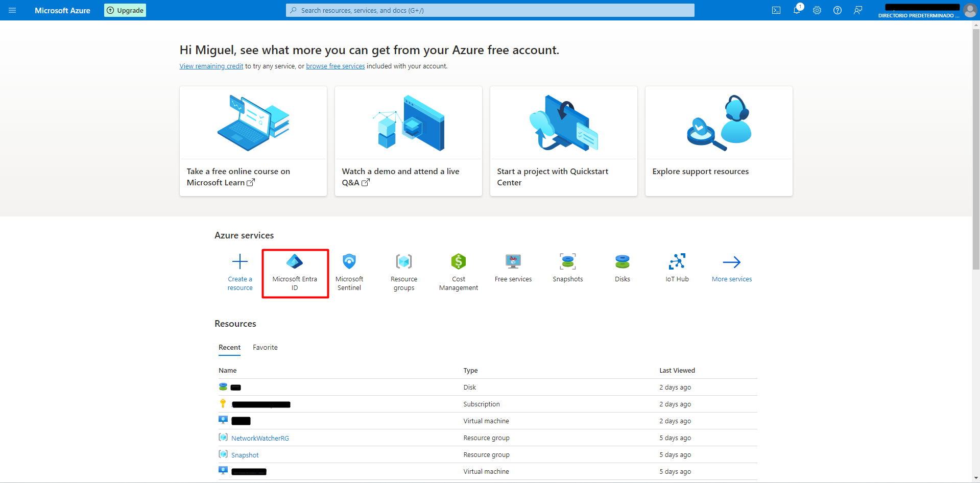Click the Upgrade button
The width and height of the screenshot is (980, 483).
coord(125,10)
